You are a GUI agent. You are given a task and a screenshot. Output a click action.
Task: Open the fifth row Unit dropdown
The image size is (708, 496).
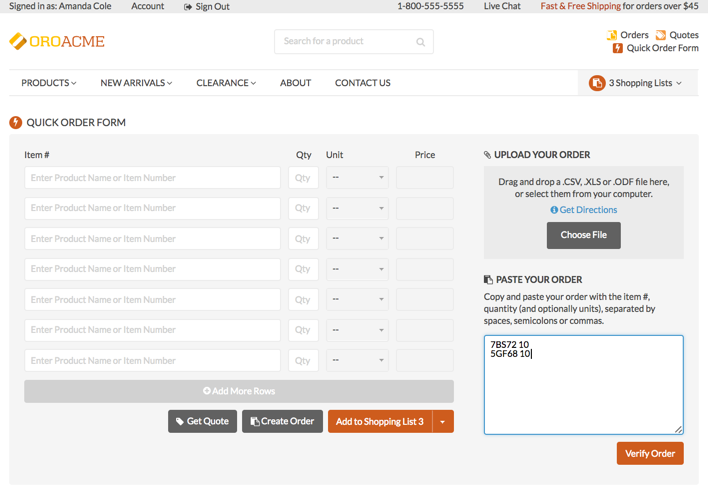click(357, 299)
